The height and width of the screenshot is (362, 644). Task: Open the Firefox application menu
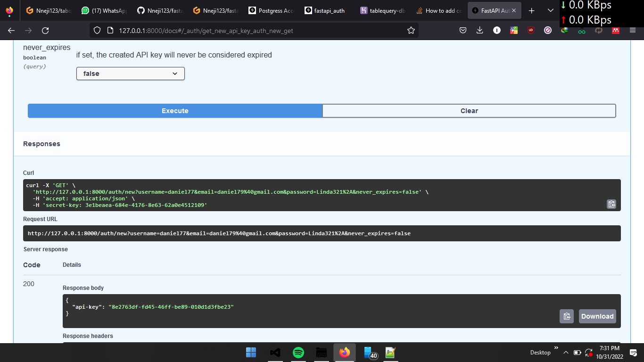point(633,30)
